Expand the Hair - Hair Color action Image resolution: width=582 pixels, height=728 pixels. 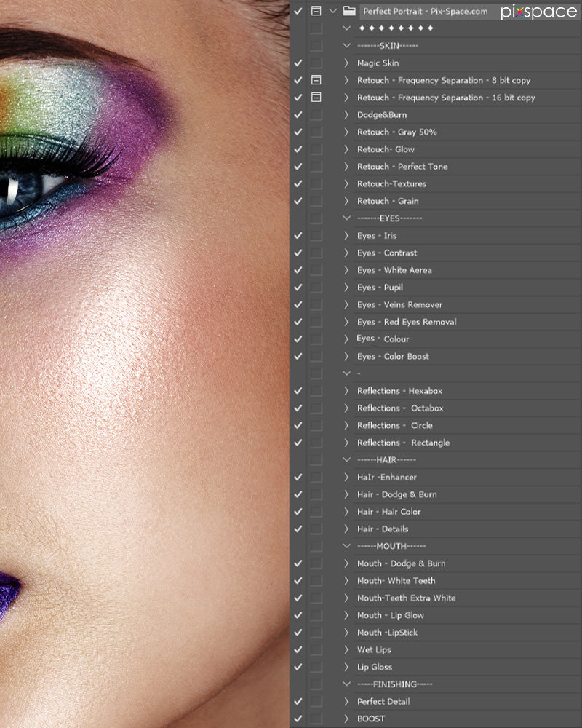click(x=346, y=512)
